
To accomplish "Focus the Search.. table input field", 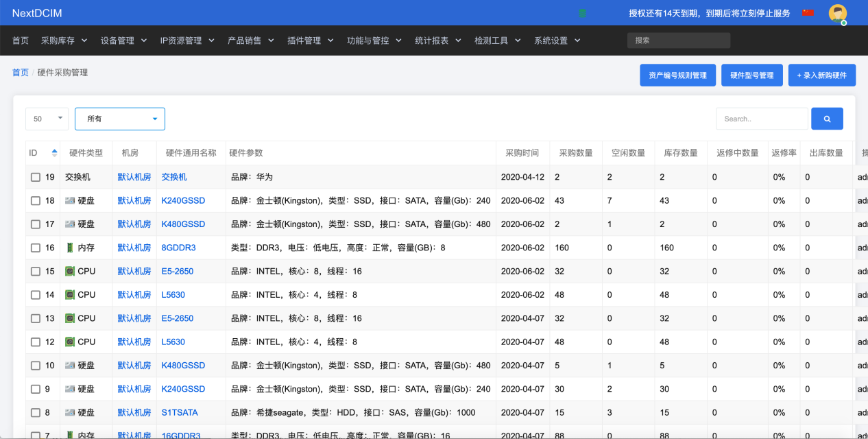I will coord(761,119).
